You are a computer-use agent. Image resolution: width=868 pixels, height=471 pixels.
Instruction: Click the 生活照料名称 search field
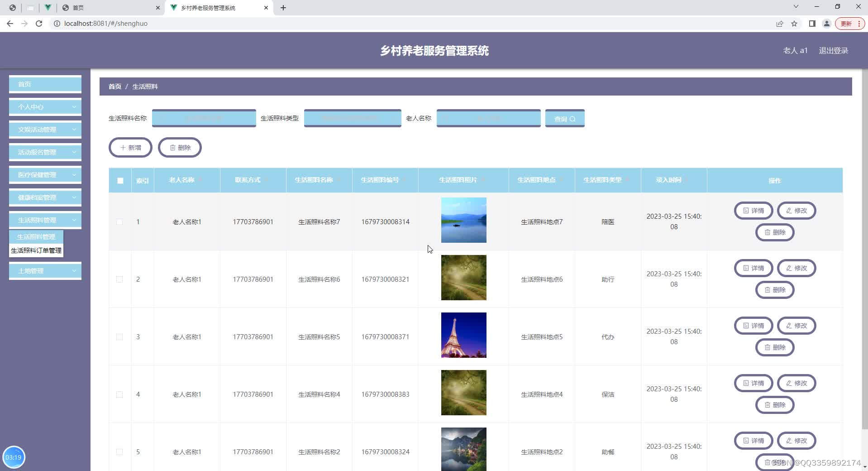tap(204, 118)
